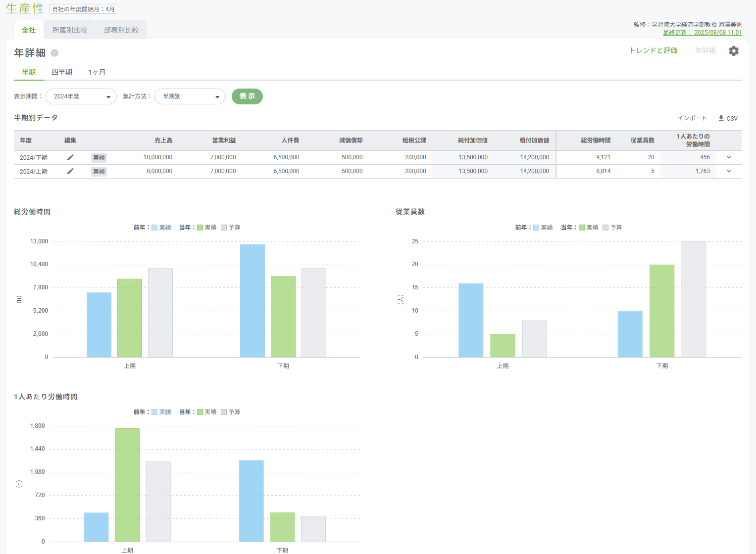Open the 集計方法 半期別 dropdown

190,96
